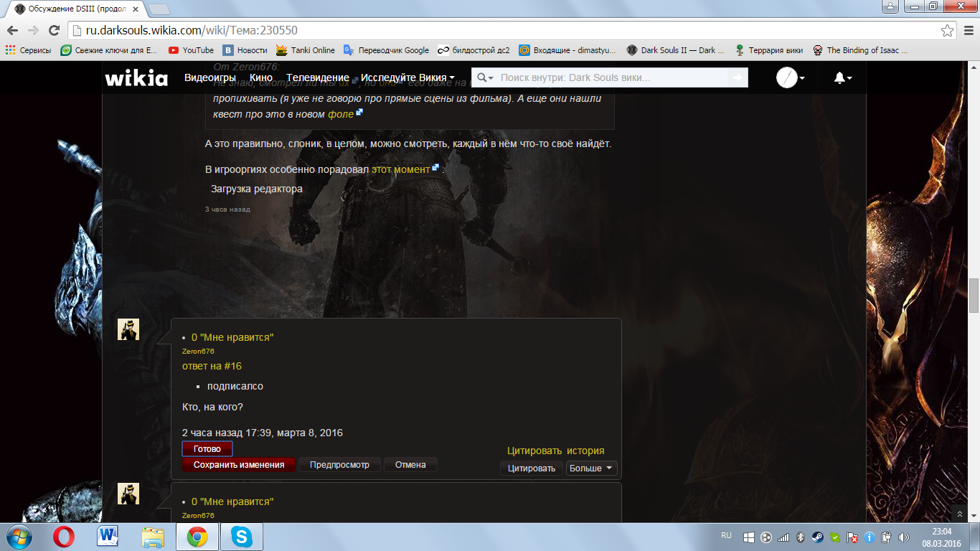Click the page's scroll-to-top arrow button
Screen dimensions: 980x551
tap(960, 514)
